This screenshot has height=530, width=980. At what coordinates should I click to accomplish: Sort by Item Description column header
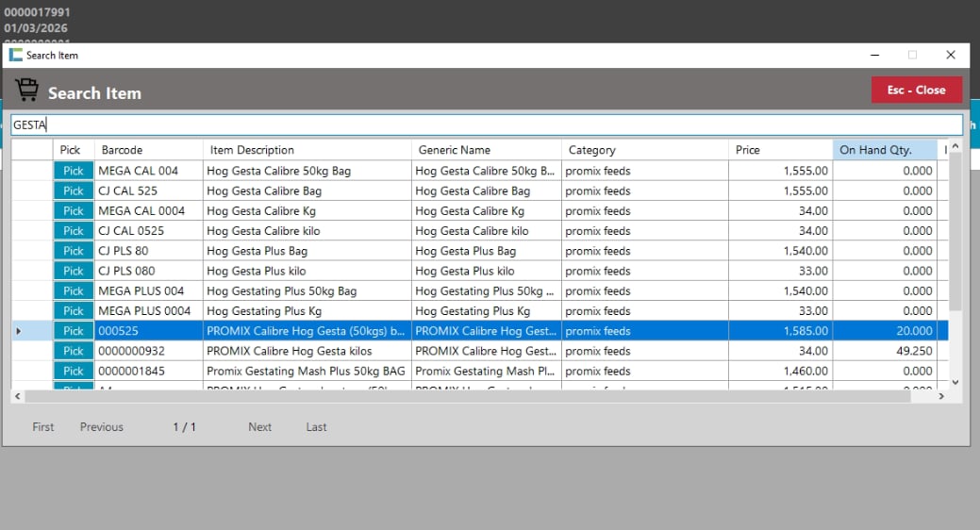tap(307, 150)
